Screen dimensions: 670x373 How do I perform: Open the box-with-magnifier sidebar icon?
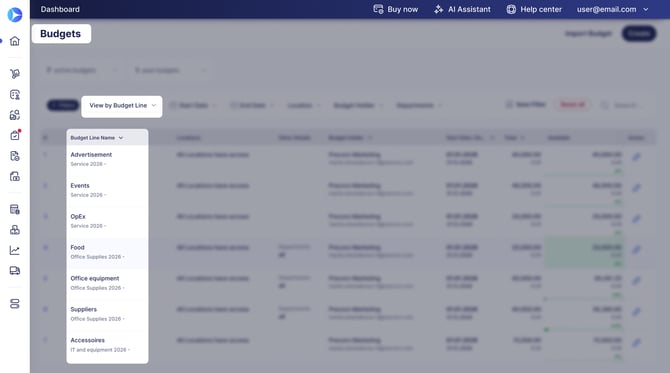coord(15,115)
